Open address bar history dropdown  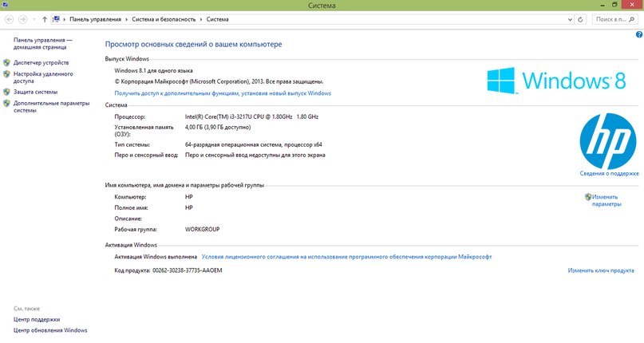(570, 19)
